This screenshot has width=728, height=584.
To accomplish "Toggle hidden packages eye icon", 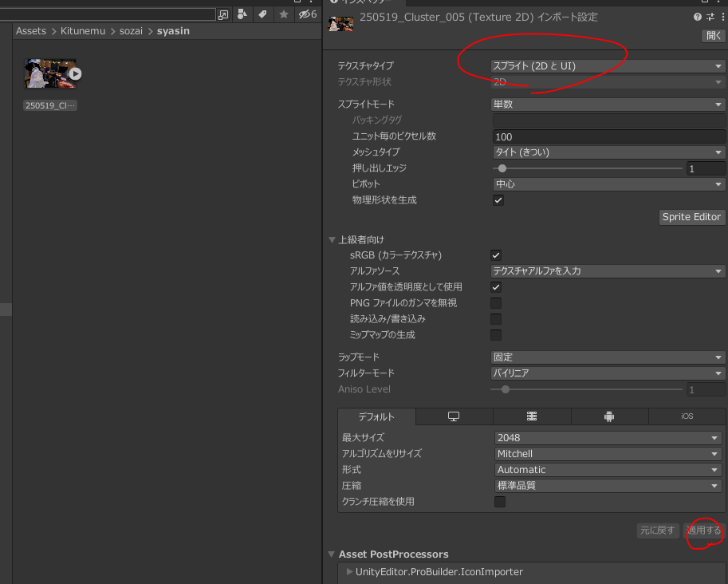I will (x=307, y=14).
